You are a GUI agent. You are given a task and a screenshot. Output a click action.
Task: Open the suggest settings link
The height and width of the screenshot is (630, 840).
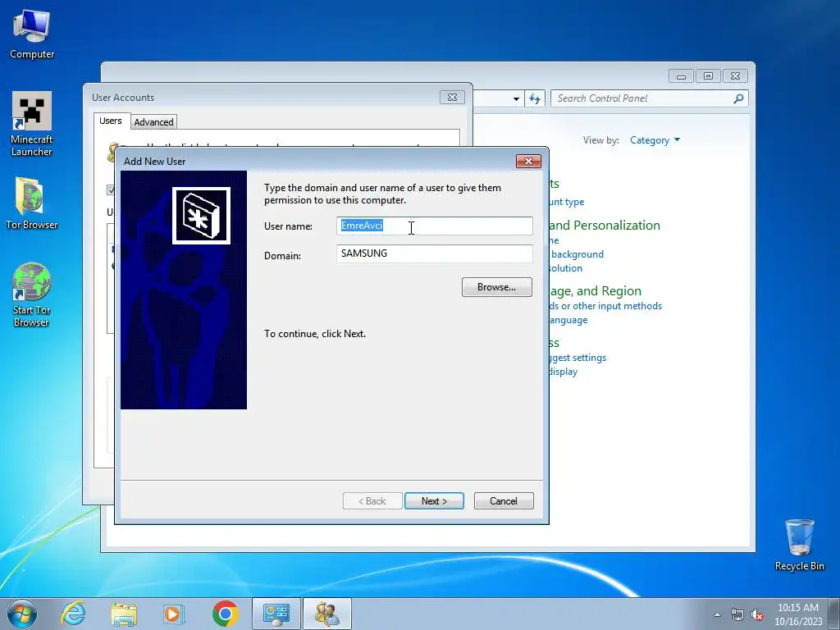(577, 358)
